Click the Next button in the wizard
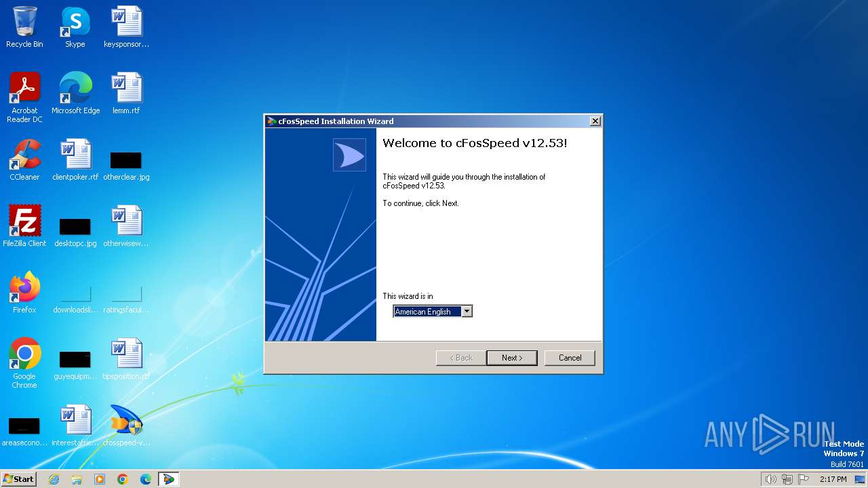Screen dimensions: 868x488 tap(512, 358)
